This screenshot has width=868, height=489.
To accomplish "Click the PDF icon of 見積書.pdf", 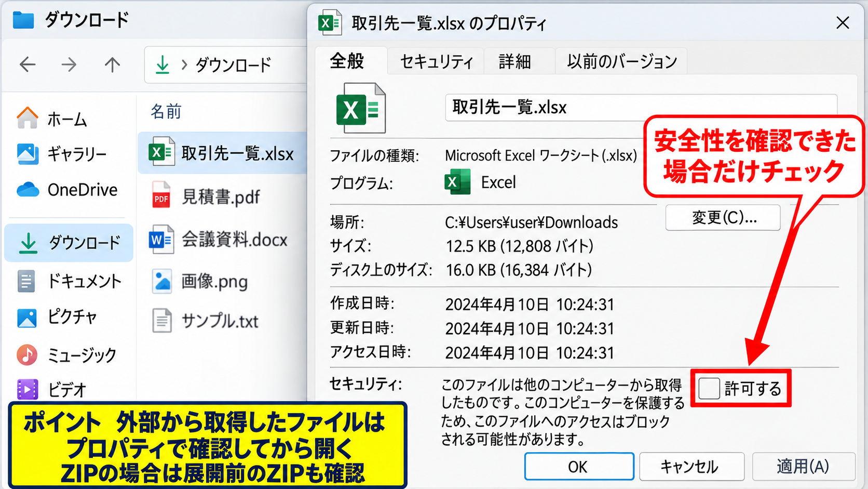I will tap(161, 195).
